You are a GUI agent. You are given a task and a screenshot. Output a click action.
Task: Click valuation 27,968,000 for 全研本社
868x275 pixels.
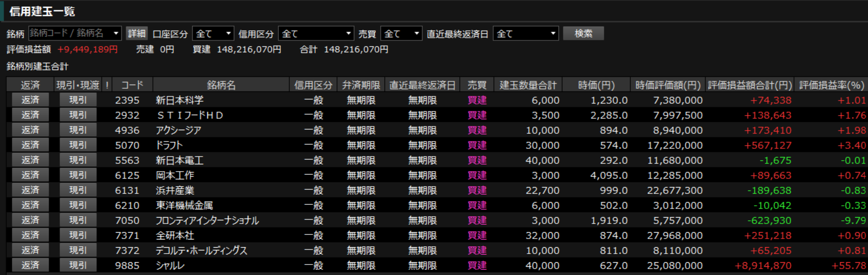pyautogui.click(x=675, y=235)
